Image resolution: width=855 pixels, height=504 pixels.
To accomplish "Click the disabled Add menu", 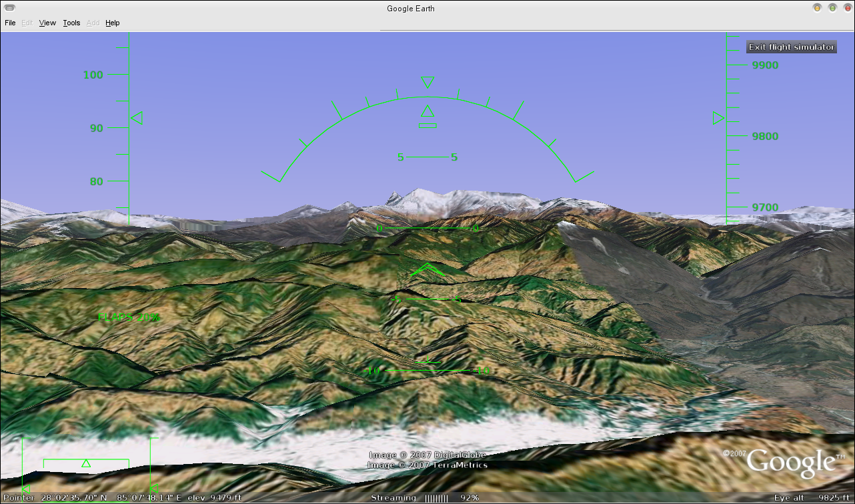I will (93, 23).
